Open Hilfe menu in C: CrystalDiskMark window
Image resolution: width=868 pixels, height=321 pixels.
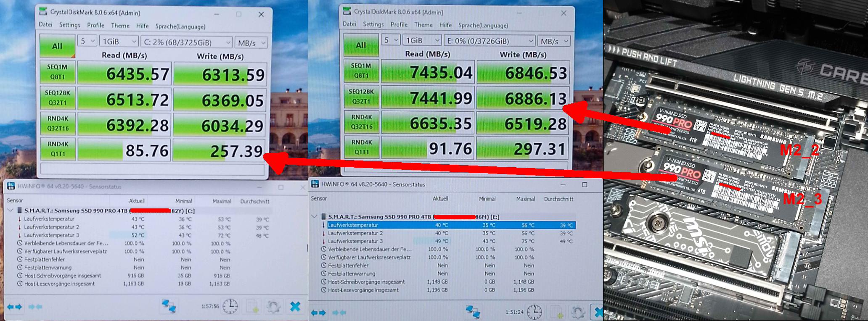pyautogui.click(x=143, y=26)
